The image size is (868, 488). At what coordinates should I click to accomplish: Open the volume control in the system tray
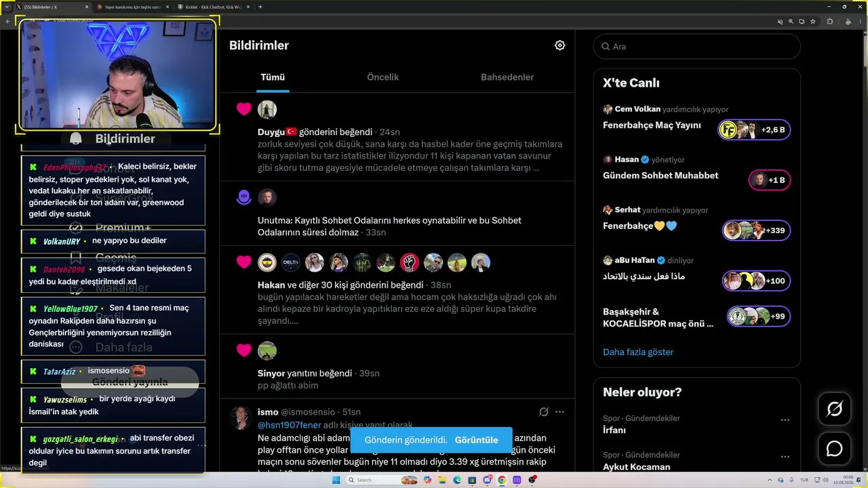point(825,480)
